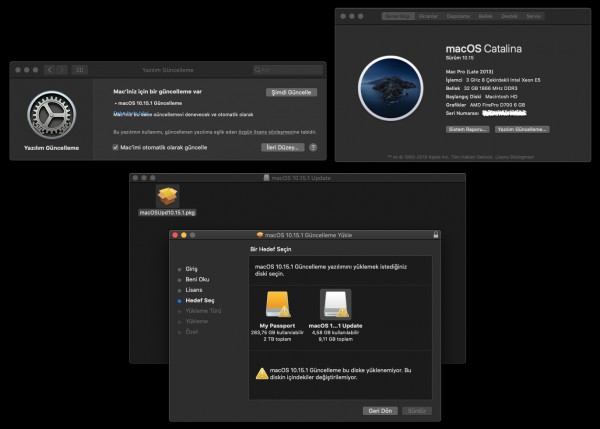The height and width of the screenshot is (429, 600).
Task: Click the 'macOS Catalina' heading
Action: tap(484, 49)
